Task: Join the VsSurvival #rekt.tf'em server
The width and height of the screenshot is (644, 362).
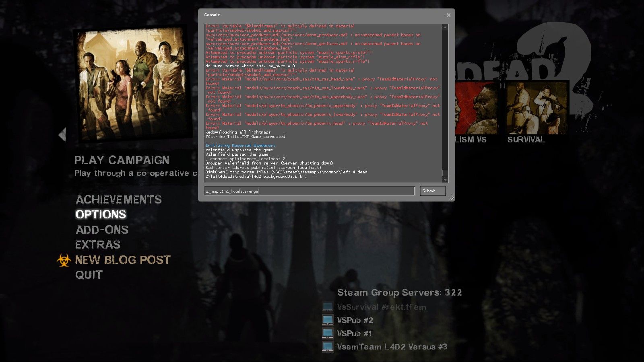Action: click(382, 307)
